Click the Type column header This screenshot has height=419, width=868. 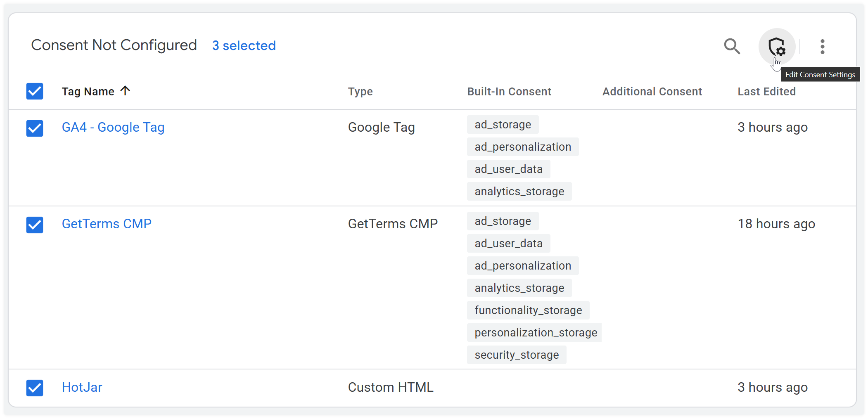tap(360, 92)
